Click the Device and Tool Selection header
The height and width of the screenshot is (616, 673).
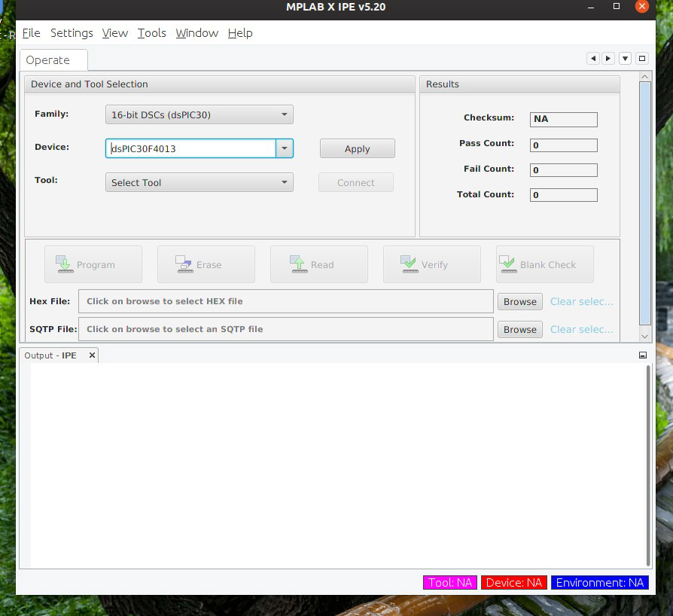pos(220,84)
